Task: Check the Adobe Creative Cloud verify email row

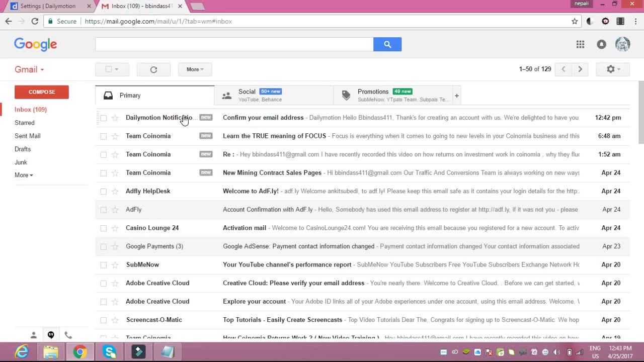Action: pos(103,283)
